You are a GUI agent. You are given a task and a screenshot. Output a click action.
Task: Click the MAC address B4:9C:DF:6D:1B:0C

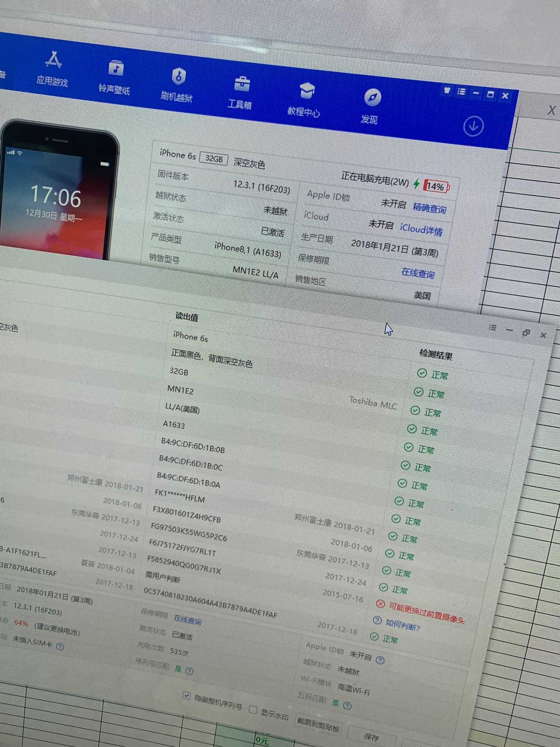191,463
